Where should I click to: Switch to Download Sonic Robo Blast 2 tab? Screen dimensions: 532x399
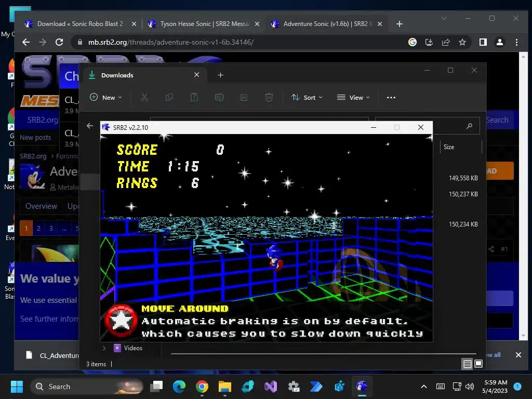[x=79, y=24]
